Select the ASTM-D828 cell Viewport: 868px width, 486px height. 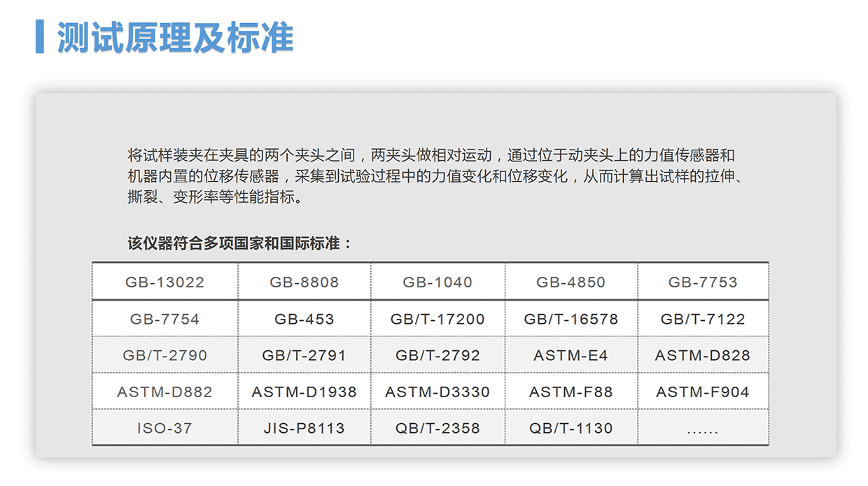click(703, 355)
